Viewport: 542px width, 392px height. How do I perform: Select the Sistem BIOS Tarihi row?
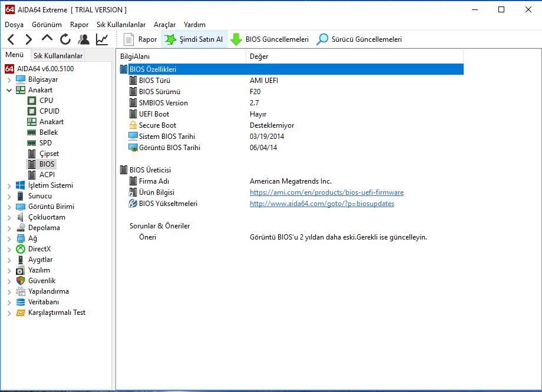291,137
